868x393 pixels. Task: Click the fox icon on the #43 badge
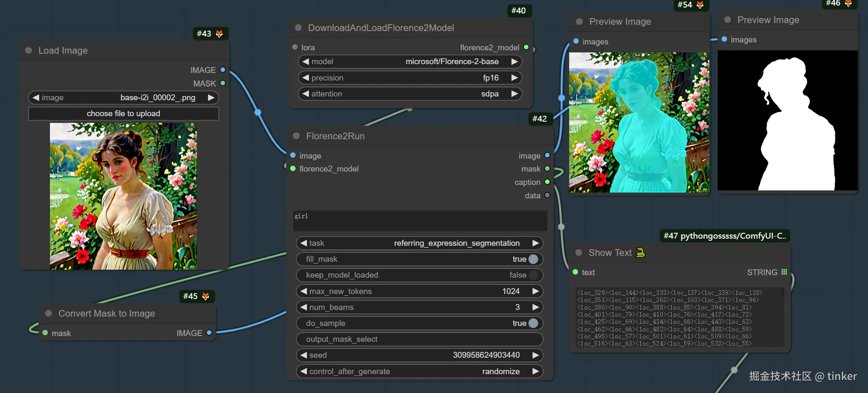pos(219,34)
